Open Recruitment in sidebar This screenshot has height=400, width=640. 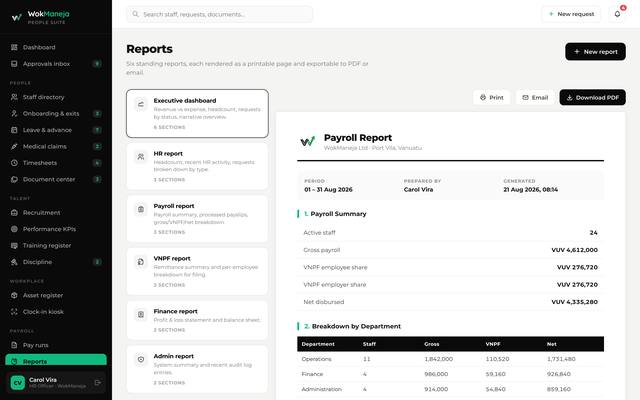pos(56,213)
